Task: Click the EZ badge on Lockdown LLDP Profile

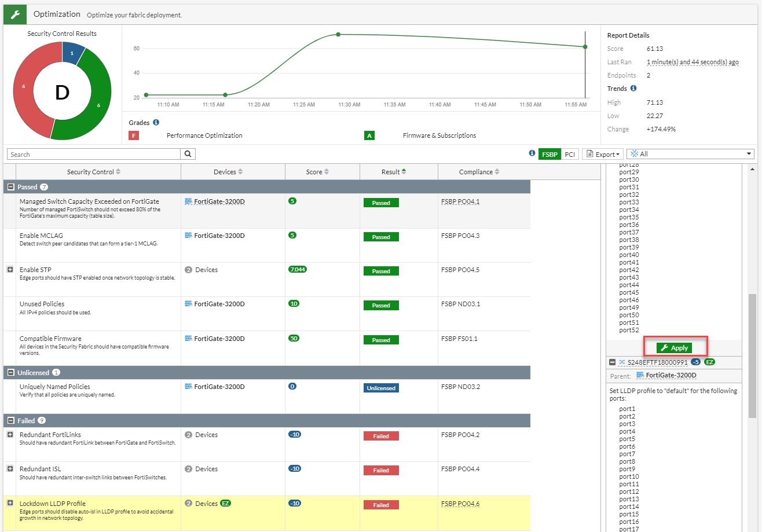Action: click(x=225, y=504)
